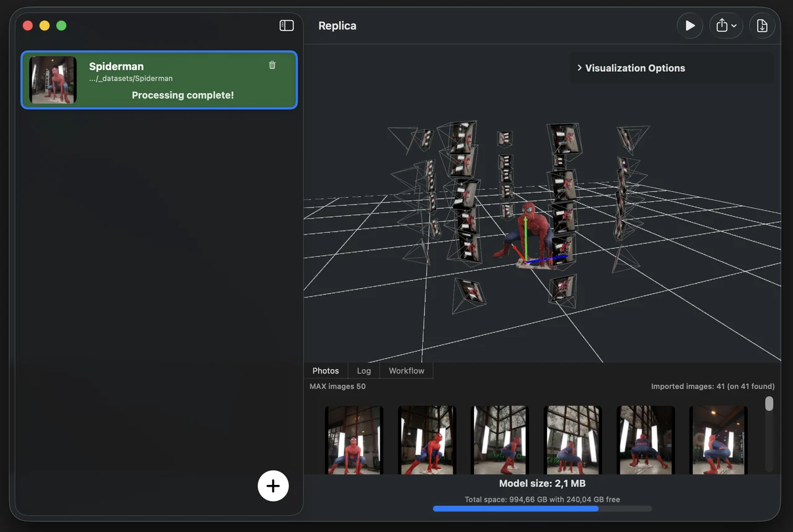The image size is (793, 532).
Task: Click the 'Processing complete!' status text
Action: coord(183,95)
